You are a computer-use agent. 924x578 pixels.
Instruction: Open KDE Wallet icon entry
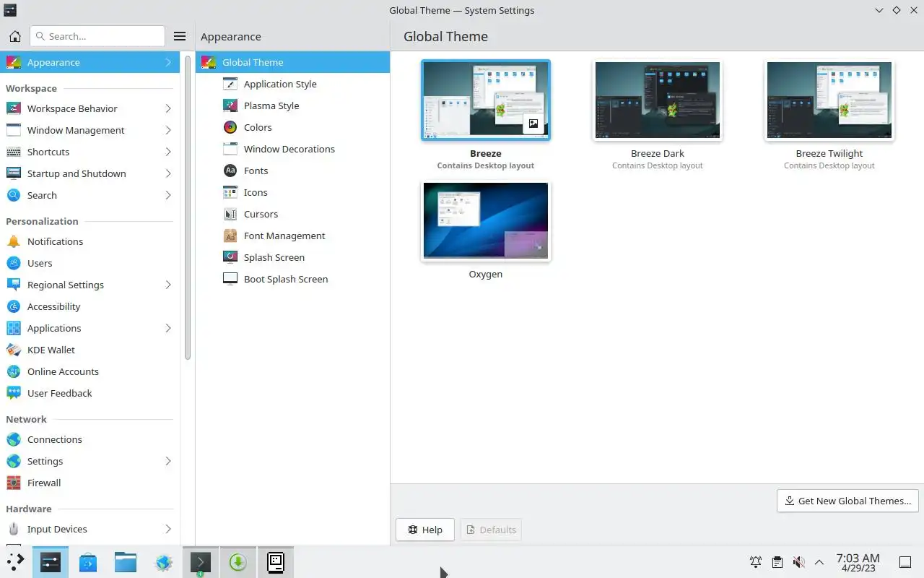pos(14,350)
